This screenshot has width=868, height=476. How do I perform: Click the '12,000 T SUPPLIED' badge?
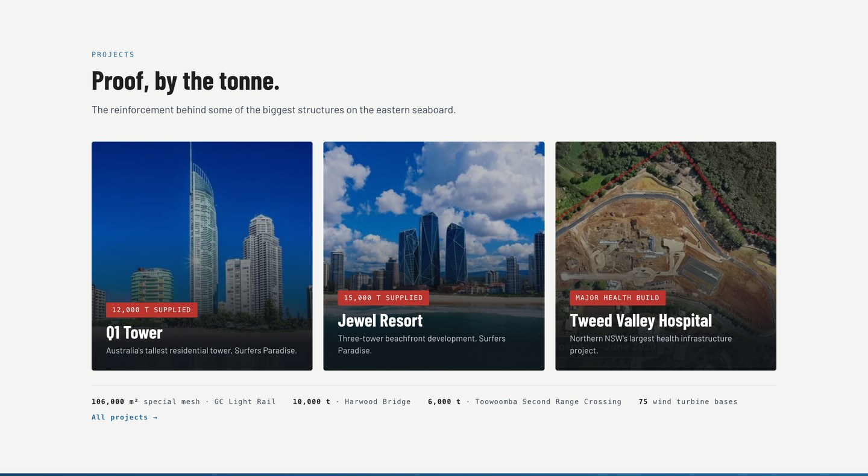(x=151, y=310)
